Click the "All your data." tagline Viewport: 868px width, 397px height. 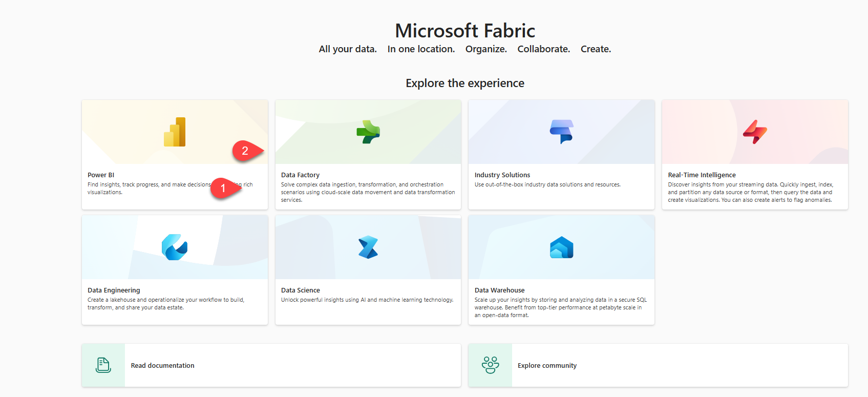pos(348,49)
